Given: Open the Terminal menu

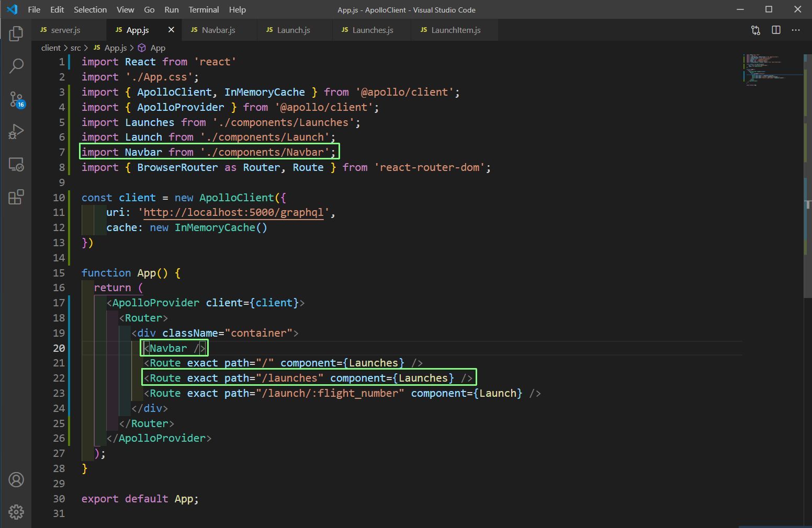Looking at the screenshot, I should [204, 9].
